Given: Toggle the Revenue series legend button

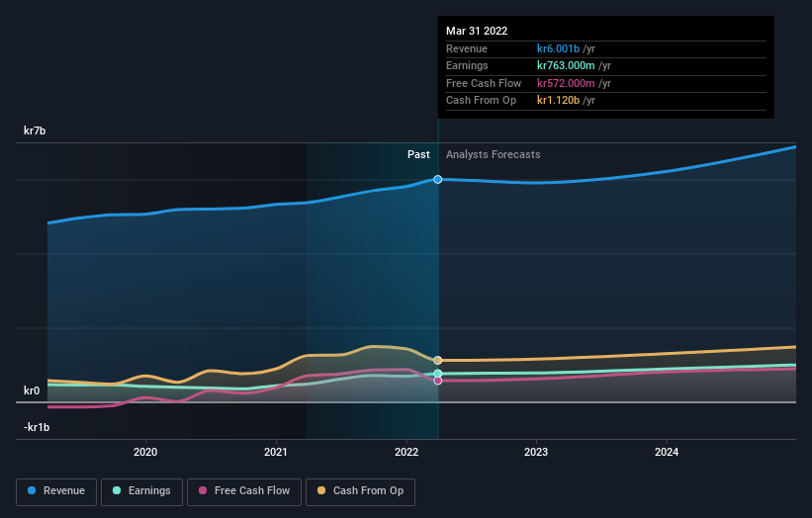Looking at the screenshot, I should tap(56, 491).
